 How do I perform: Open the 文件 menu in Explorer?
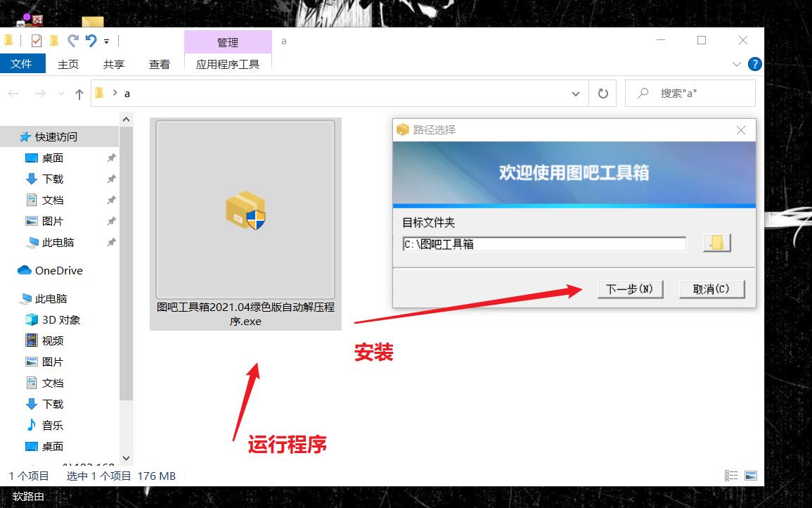coord(22,63)
